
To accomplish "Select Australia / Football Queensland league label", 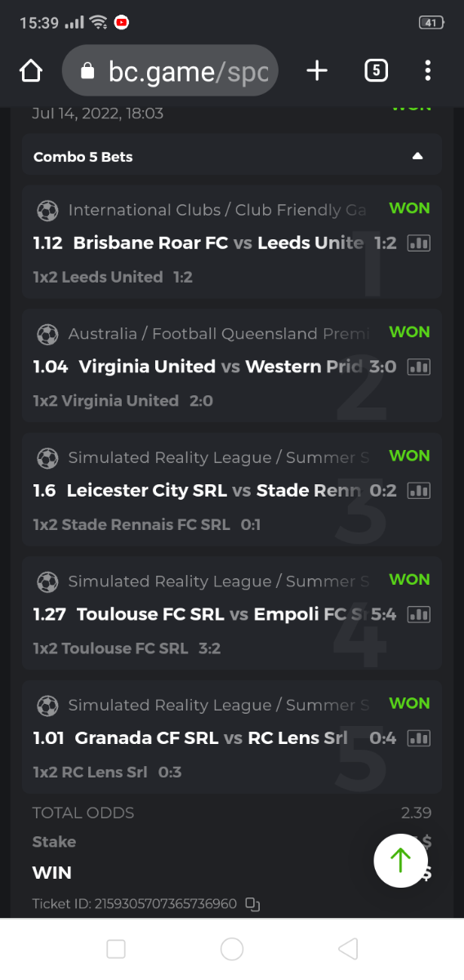I will 219,333.
